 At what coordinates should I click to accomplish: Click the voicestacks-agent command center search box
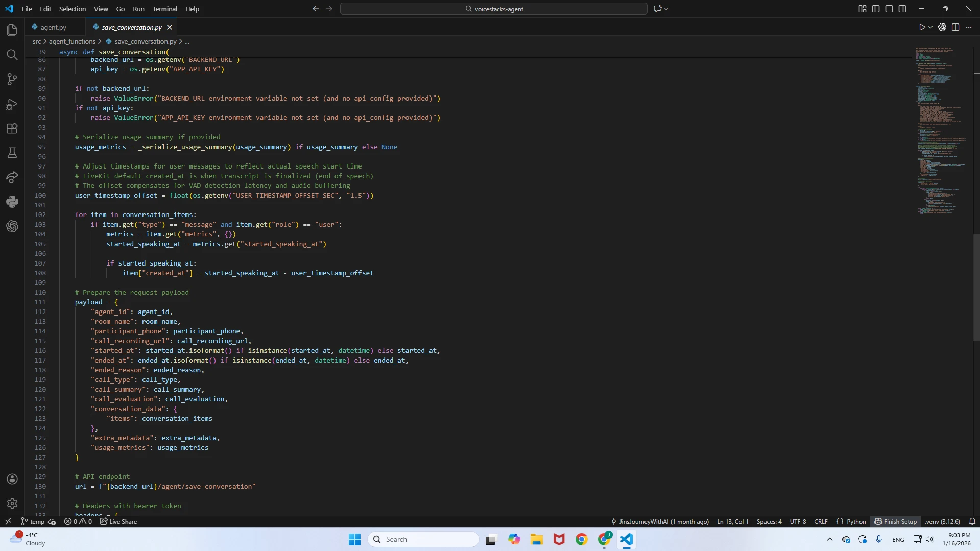coord(493,9)
